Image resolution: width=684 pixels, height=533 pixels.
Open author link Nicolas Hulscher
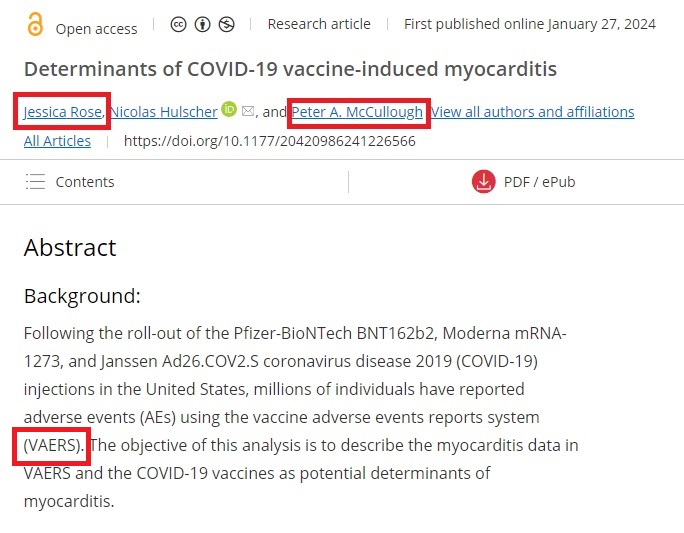click(x=163, y=112)
